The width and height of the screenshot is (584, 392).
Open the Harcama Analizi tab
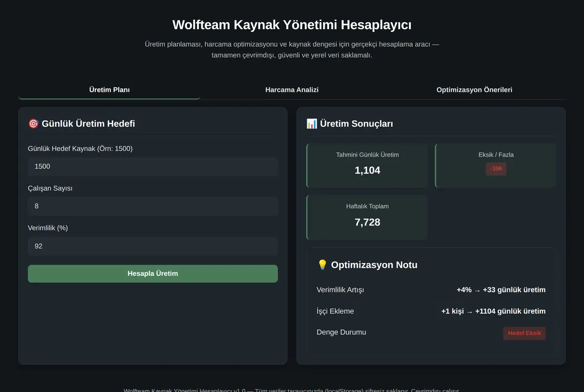coord(292,90)
